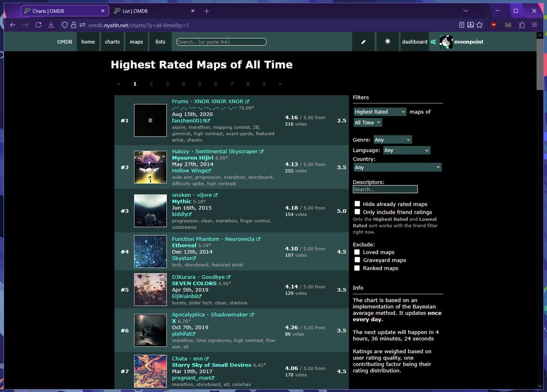
Task: Open the browser downloads arrow icon
Action: (x=51, y=25)
